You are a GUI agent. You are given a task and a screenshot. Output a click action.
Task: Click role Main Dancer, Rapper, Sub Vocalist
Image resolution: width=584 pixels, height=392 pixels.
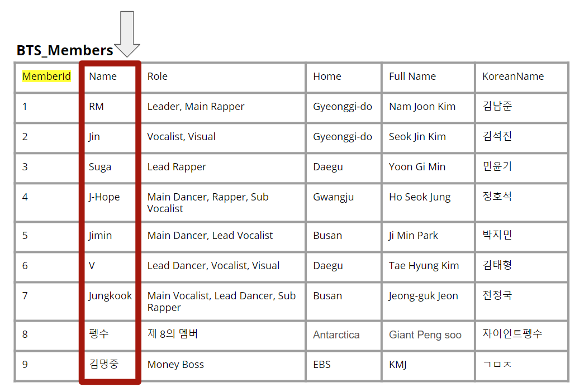pyautogui.click(x=208, y=203)
